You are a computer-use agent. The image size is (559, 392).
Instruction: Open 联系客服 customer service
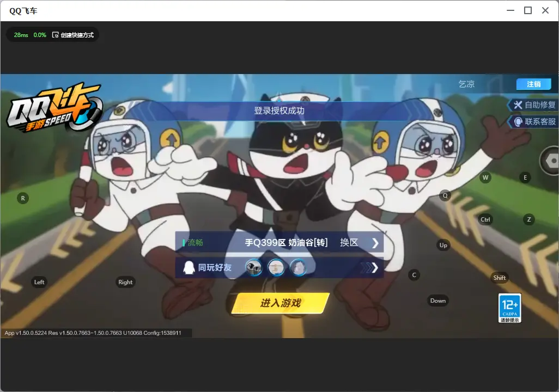534,121
